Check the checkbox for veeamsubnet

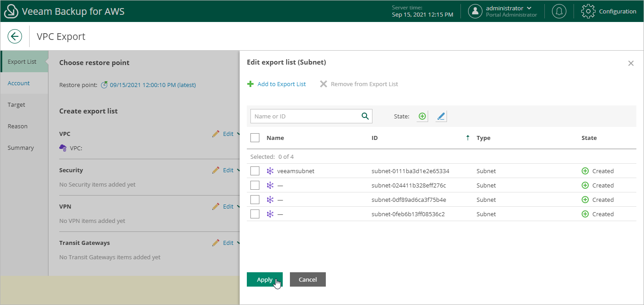pos(255,171)
